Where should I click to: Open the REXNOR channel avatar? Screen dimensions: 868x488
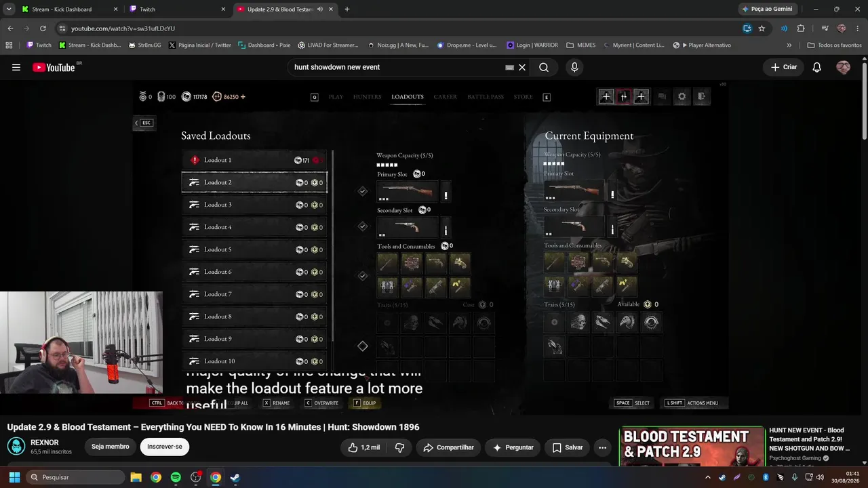16,447
